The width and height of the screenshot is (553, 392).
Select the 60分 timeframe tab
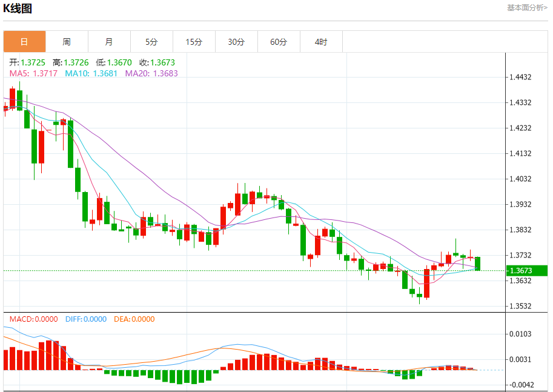[x=279, y=42]
